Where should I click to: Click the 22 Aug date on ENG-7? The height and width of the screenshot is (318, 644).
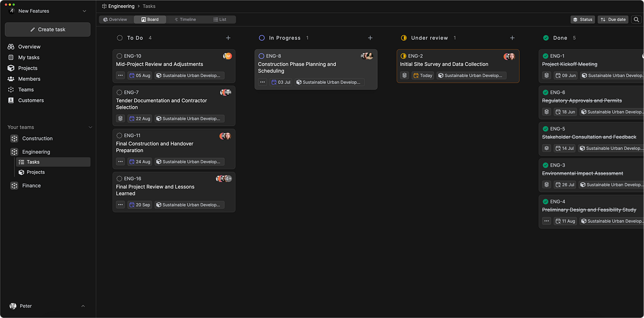click(x=140, y=119)
